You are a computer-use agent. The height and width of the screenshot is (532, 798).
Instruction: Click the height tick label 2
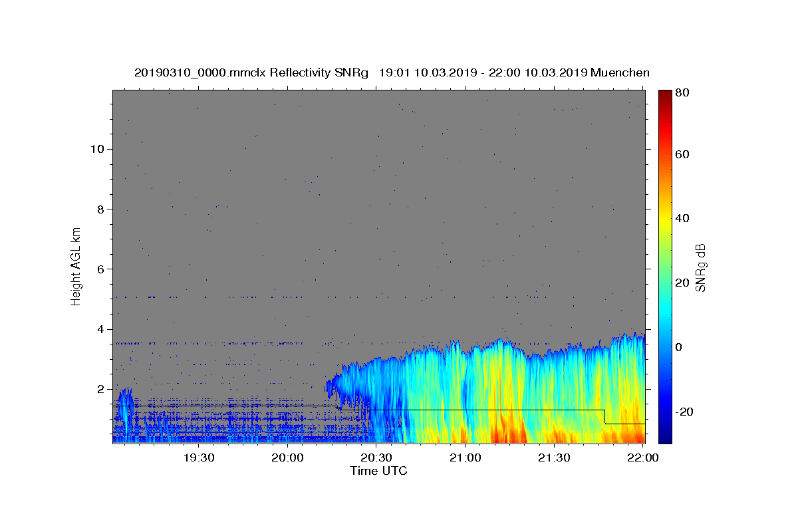[100, 389]
